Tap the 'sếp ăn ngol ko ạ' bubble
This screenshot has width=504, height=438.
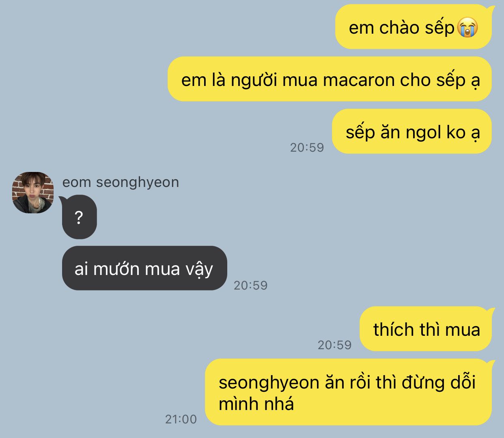pyautogui.click(x=412, y=131)
